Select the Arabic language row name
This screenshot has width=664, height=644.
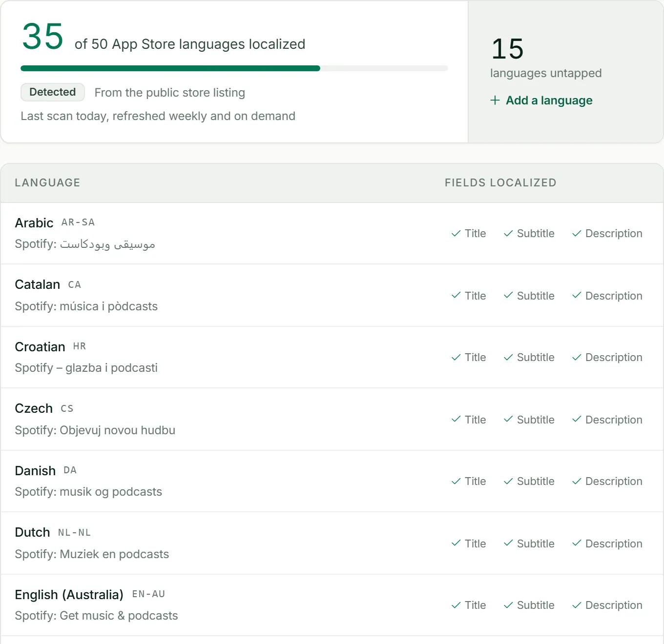click(x=34, y=223)
